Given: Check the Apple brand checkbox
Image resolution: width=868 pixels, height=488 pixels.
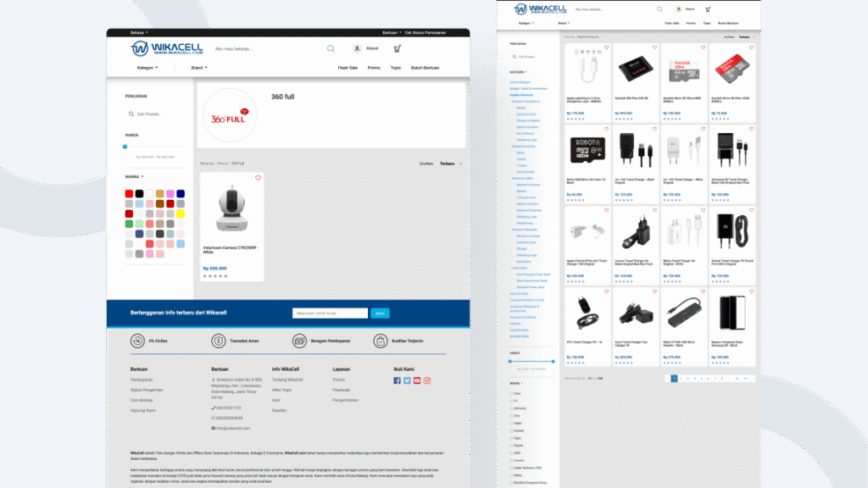Looking at the screenshot, I should (x=511, y=424).
